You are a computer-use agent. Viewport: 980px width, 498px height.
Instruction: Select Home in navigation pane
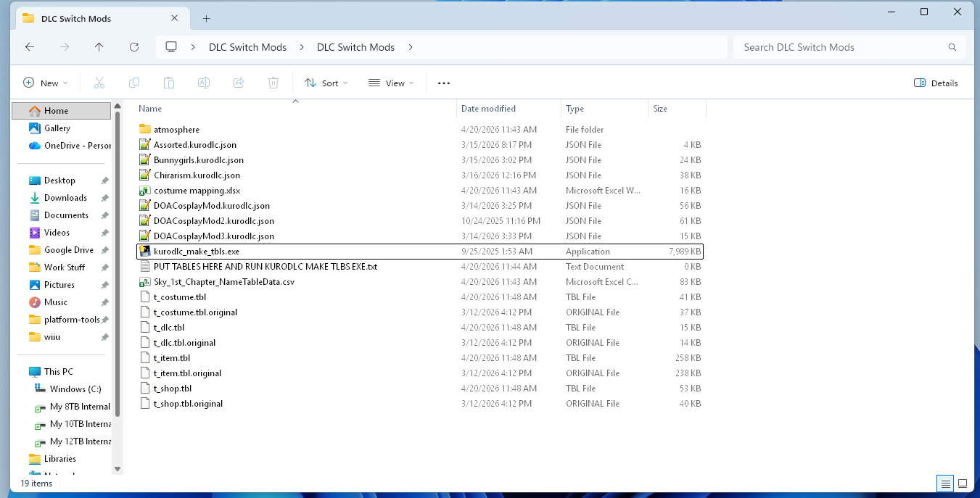coord(62,111)
